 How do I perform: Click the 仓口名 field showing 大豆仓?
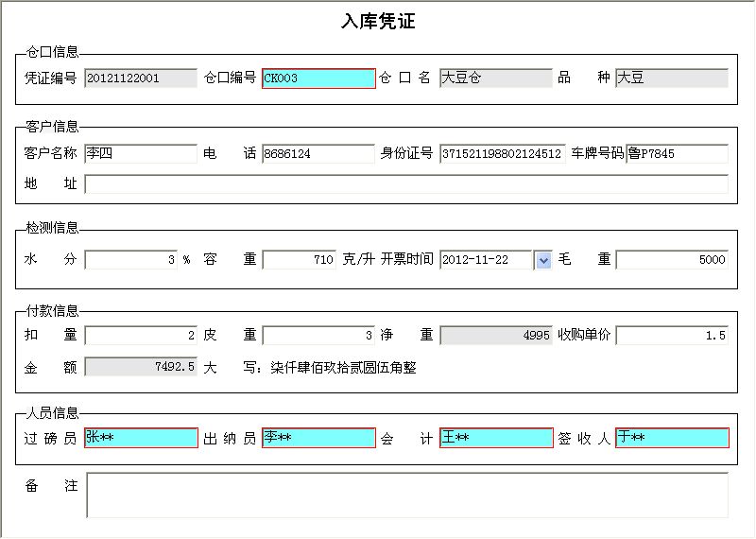coord(495,78)
